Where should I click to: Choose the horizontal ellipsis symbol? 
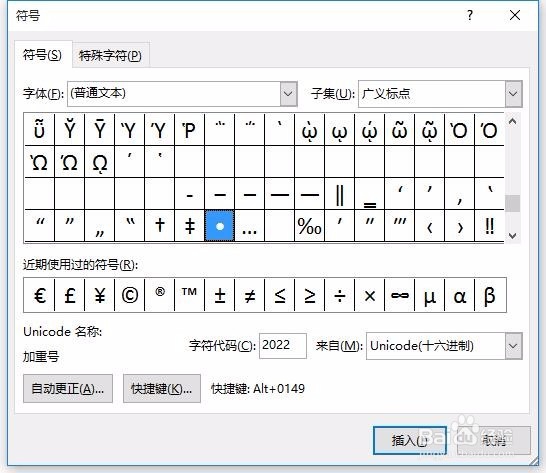tap(249, 226)
